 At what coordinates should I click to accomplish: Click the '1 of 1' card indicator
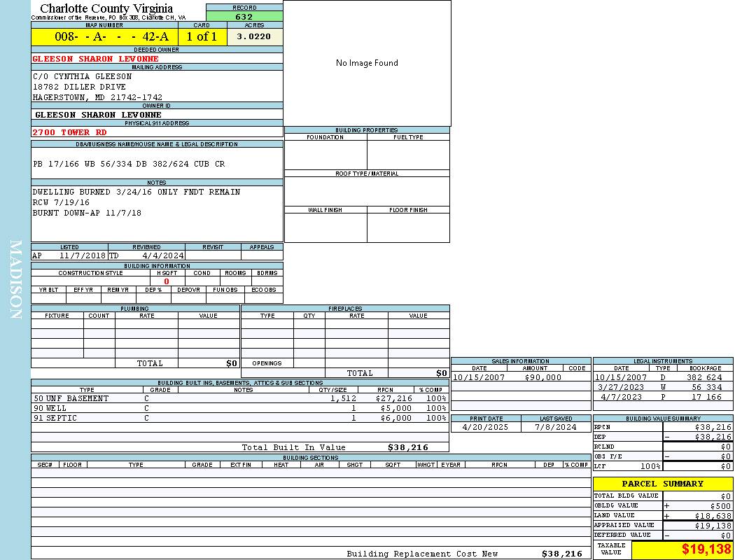pos(202,37)
